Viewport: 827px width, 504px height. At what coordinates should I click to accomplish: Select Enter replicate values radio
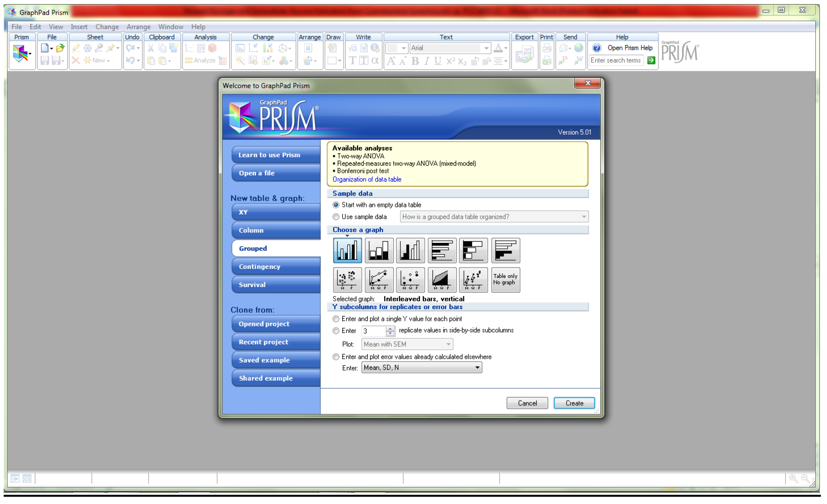(336, 331)
